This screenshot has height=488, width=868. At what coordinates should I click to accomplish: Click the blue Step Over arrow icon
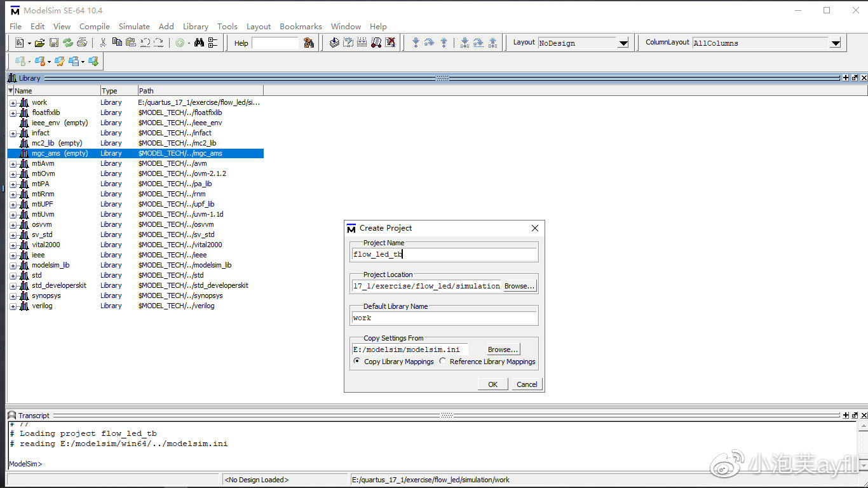point(430,43)
